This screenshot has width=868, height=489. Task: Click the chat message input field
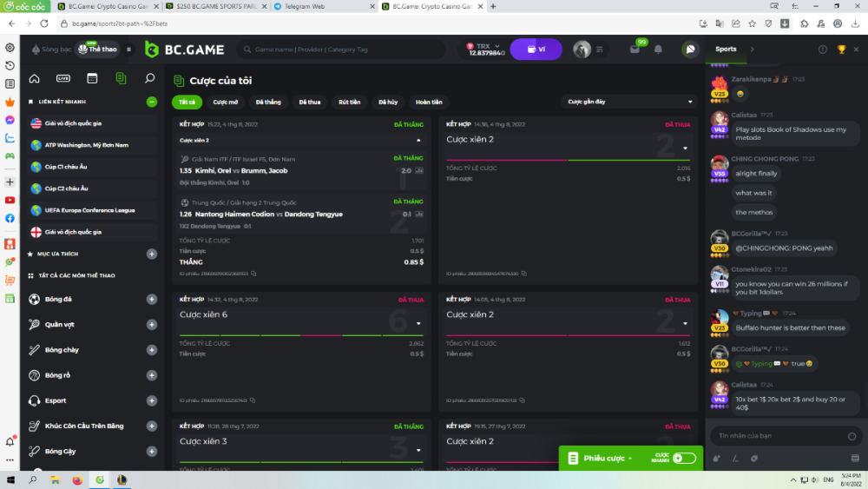(x=773, y=435)
